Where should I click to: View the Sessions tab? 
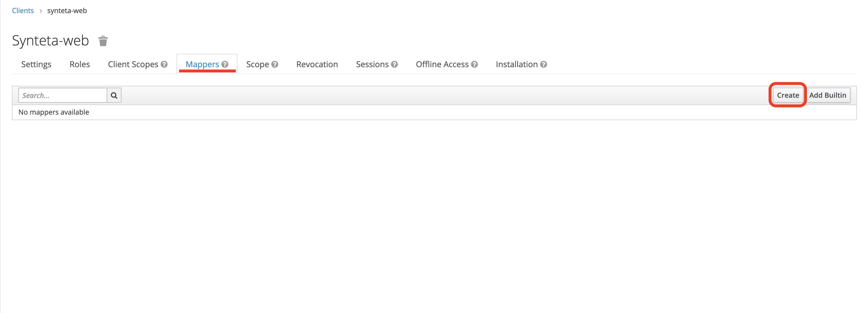(x=372, y=64)
